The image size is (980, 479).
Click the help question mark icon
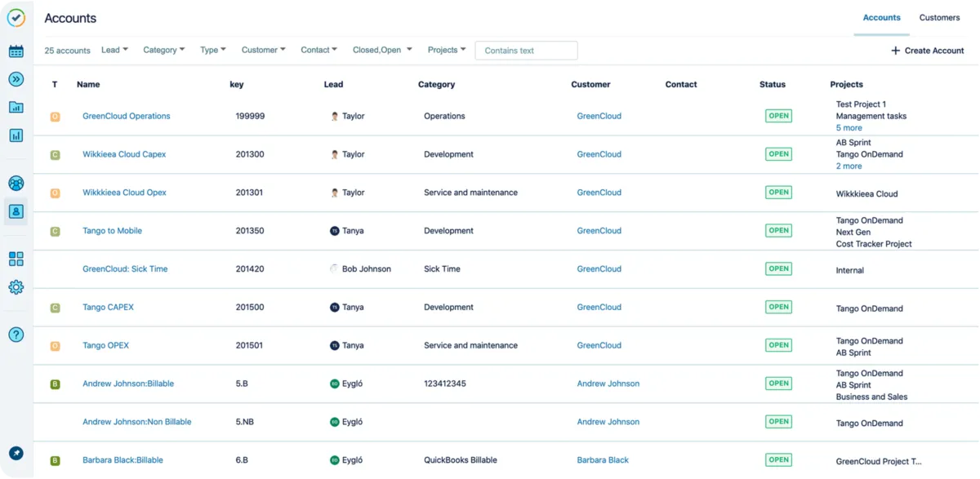(x=16, y=335)
